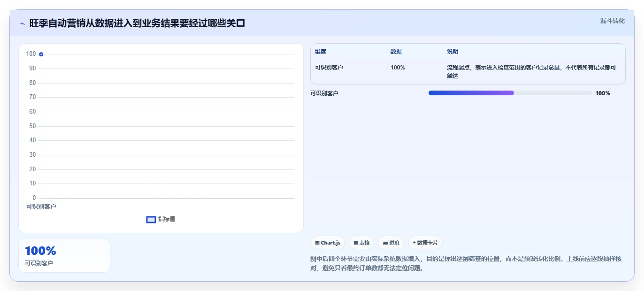The width and height of the screenshot is (644, 291).
Task: Click the 指标值 legend label
Action: click(x=167, y=219)
